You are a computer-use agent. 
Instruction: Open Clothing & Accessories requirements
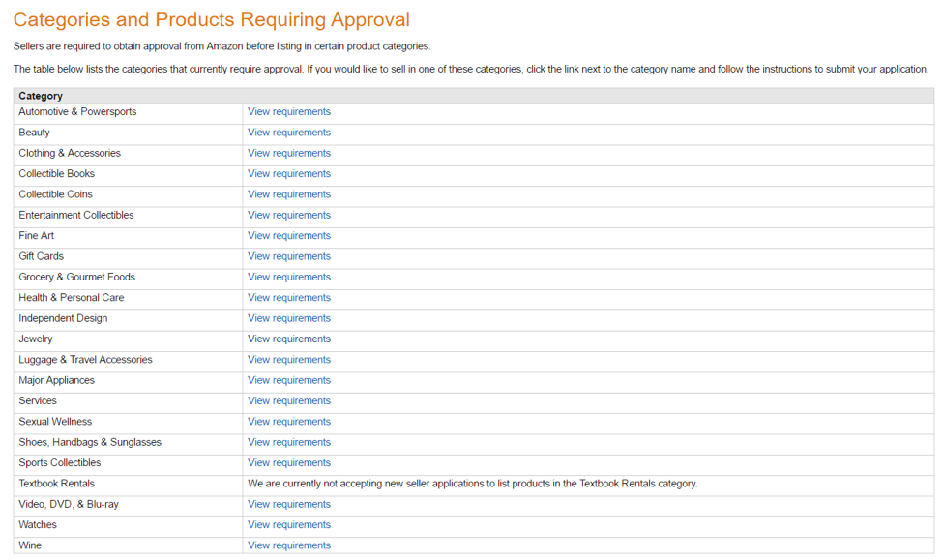tap(288, 153)
